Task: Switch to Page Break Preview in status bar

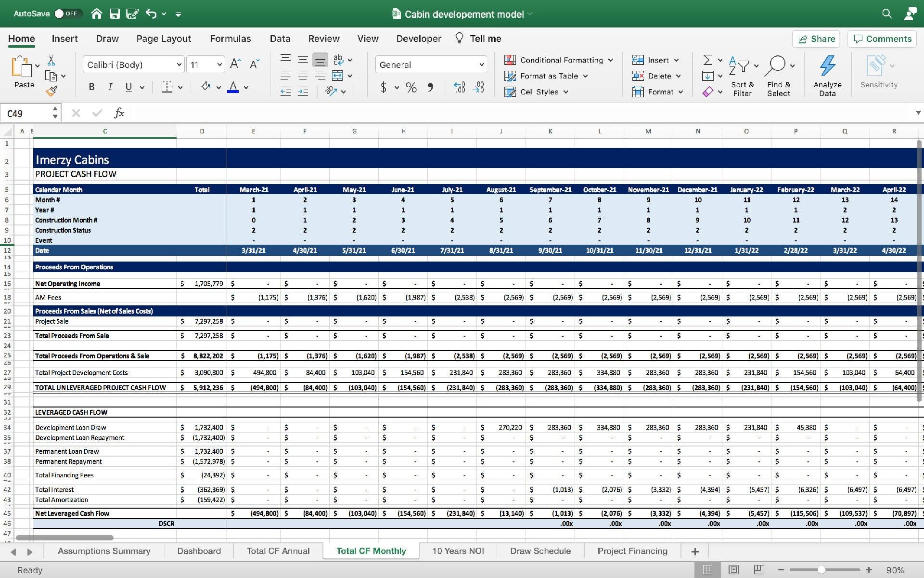Action: pyautogui.click(x=759, y=570)
